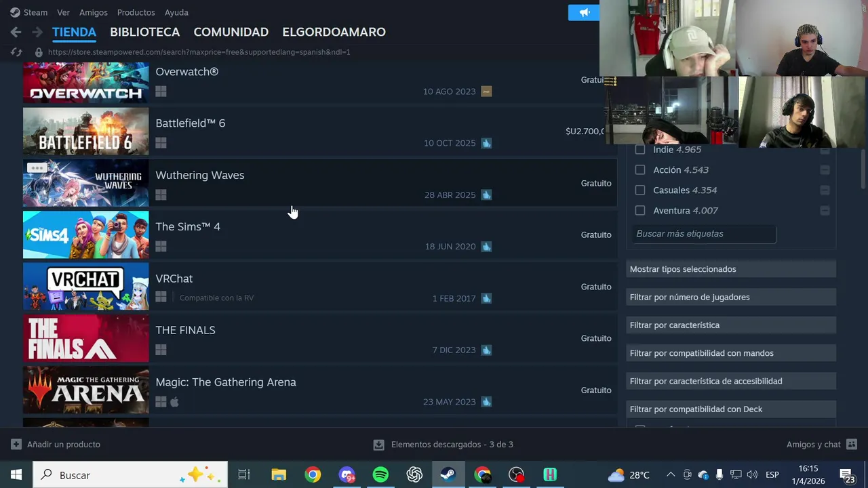Go back with the left arrow

[16, 32]
